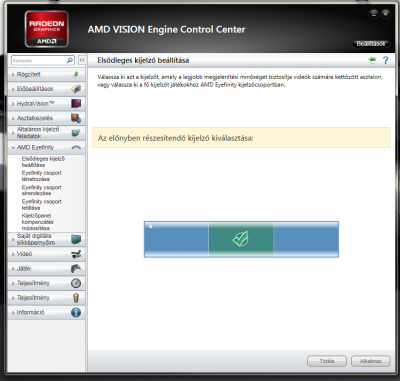Open Eyefinity csoport elrendezése
Viewport: 400px width, 381px height.
click(42, 190)
